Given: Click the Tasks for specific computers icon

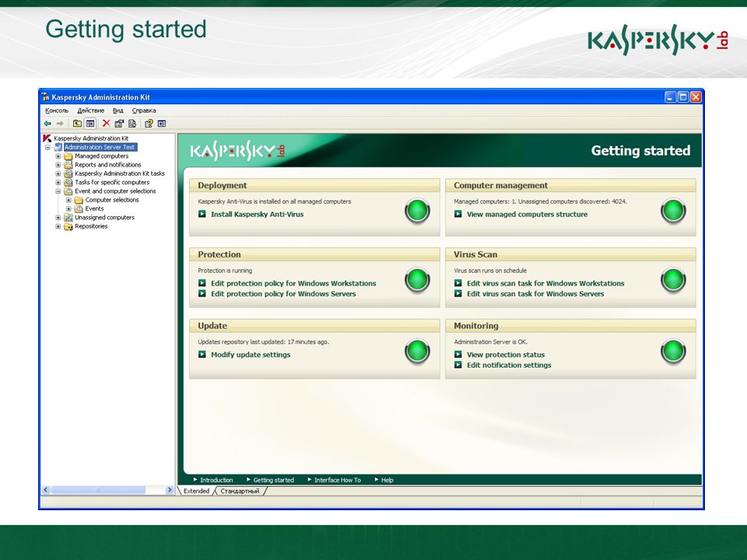Looking at the screenshot, I should tap(68, 182).
